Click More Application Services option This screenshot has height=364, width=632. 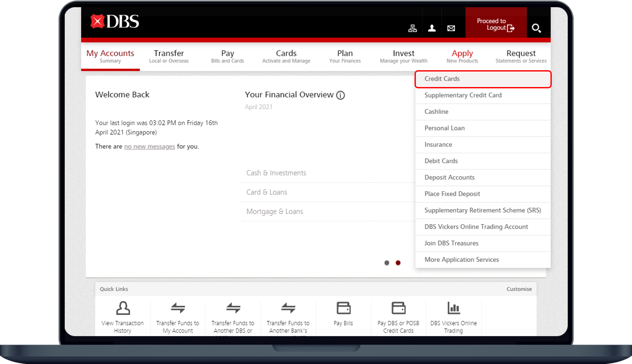coord(461,259)
